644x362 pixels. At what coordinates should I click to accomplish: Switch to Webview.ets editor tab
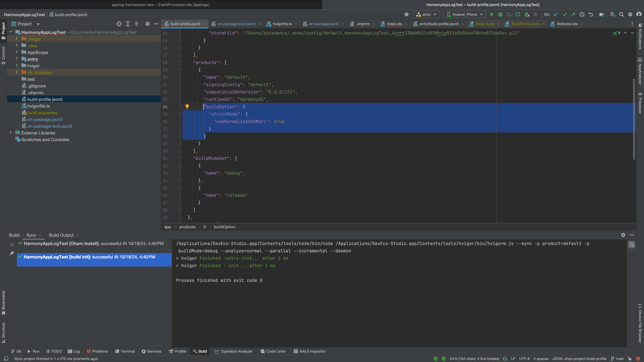[567, 24]
